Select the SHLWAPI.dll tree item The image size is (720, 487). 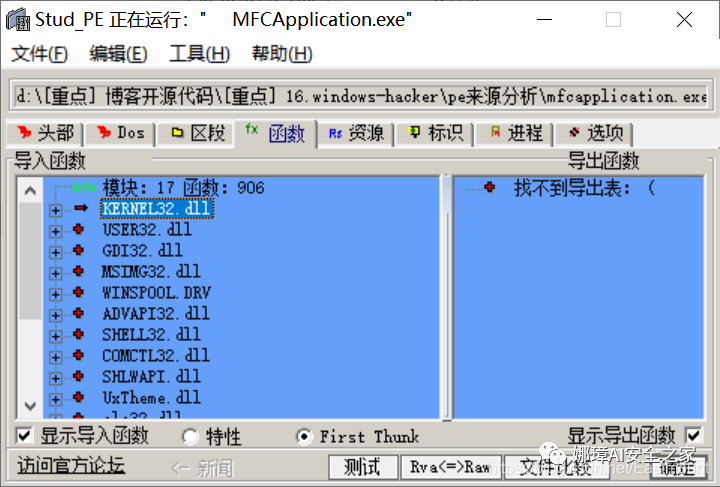[151, 376]
